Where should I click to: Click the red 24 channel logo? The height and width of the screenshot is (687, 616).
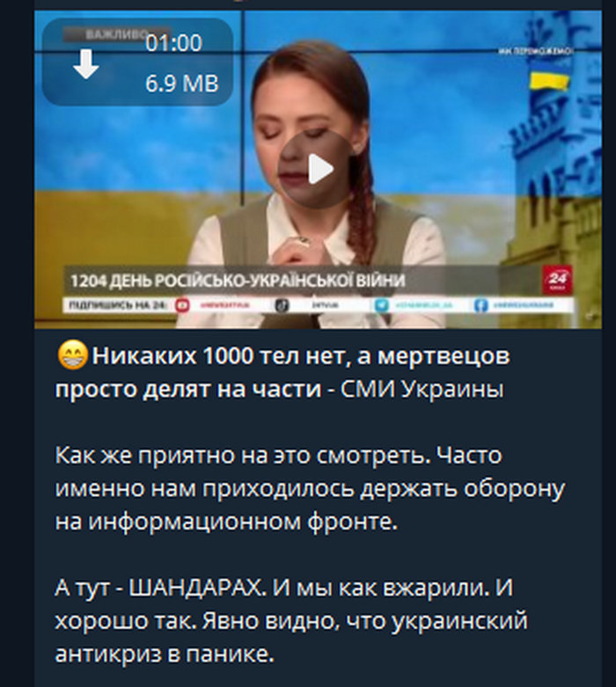557,279
